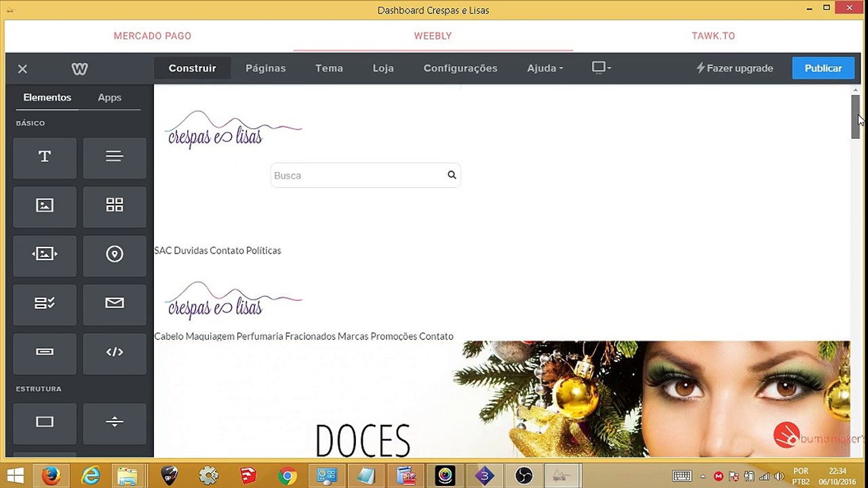Switch to the TAWK.TO tab
This screenshot has height=488, width=868.
click(713, 36)
